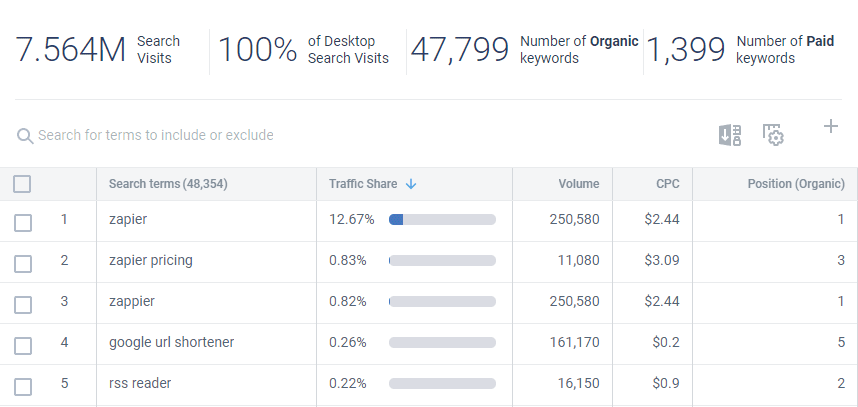Check the box for zapier pricing row

pos(23,264)
